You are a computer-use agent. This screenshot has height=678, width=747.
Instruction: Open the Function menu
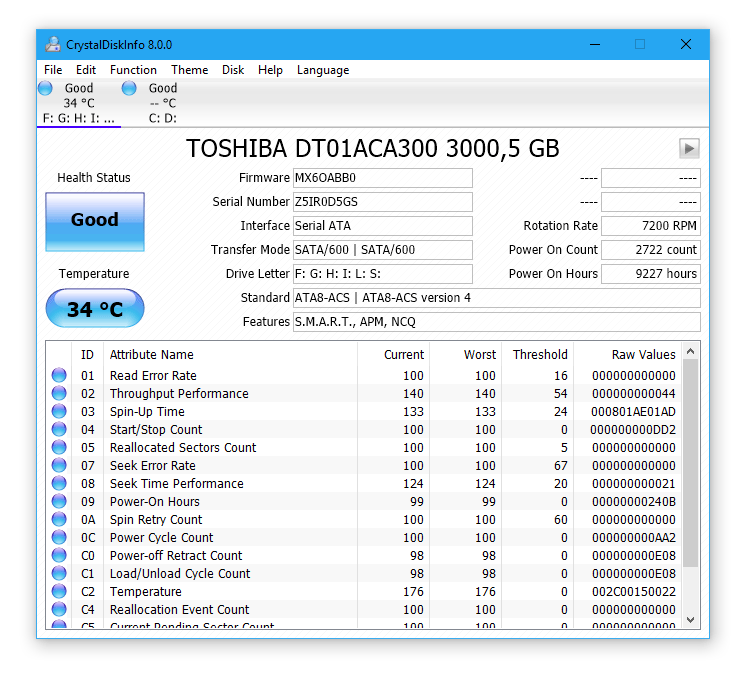point(133,70)
